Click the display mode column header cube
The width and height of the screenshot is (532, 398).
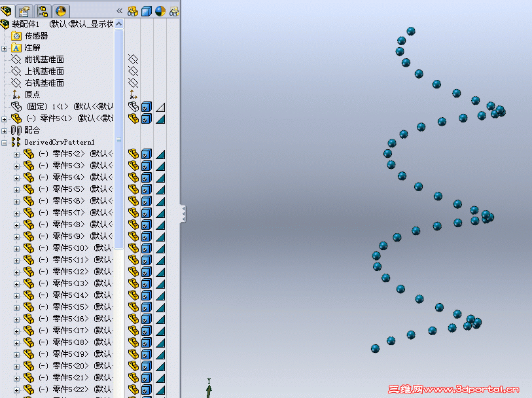[146, 11]
